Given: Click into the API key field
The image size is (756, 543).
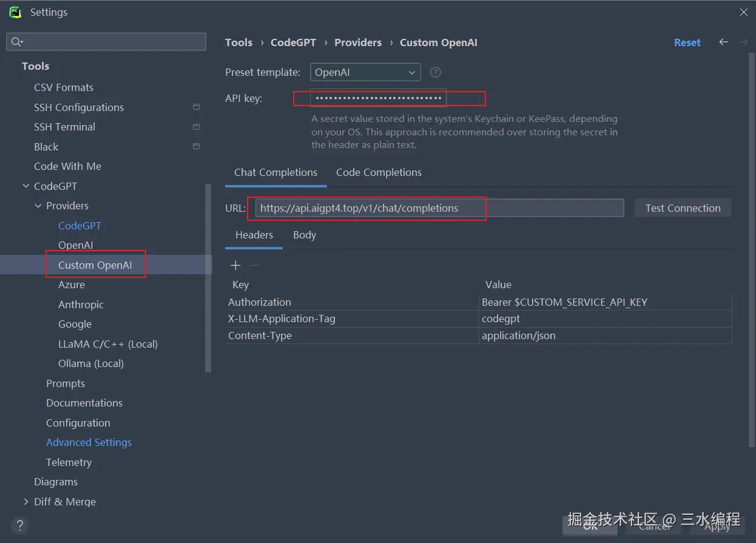Looking at the screenshot, I should (x=379, y=98).
